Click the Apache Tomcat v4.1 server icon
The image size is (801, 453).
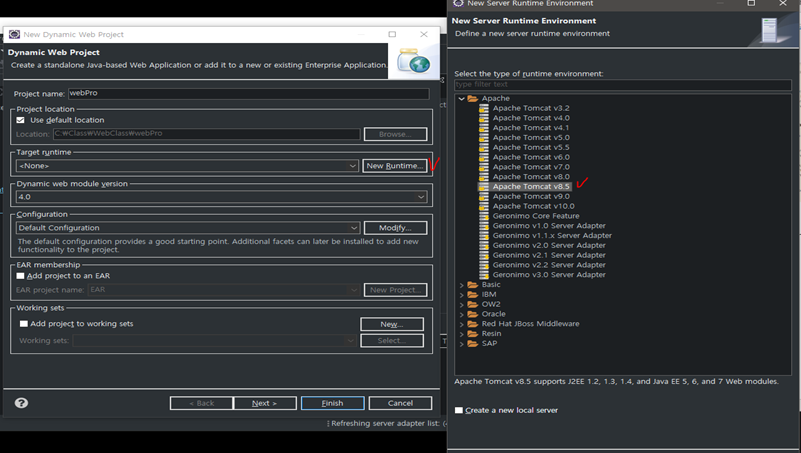[x=483, y=128]
